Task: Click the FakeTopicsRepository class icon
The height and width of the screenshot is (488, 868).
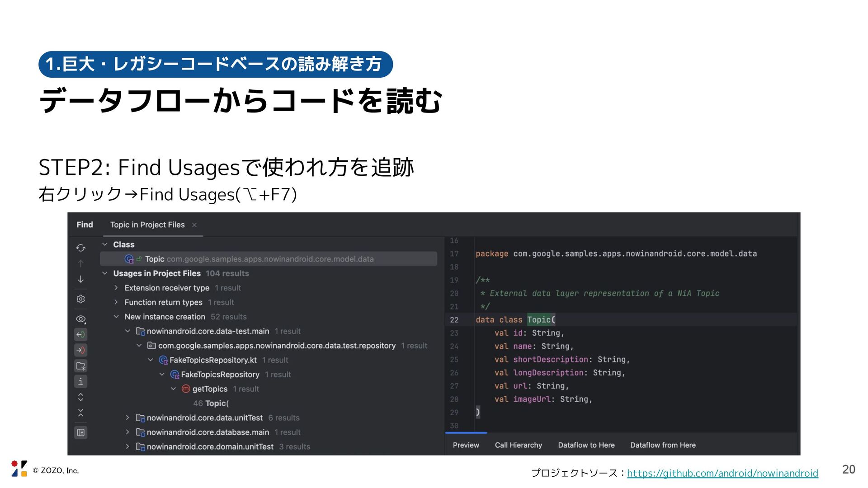Action: tap(175, 375)
